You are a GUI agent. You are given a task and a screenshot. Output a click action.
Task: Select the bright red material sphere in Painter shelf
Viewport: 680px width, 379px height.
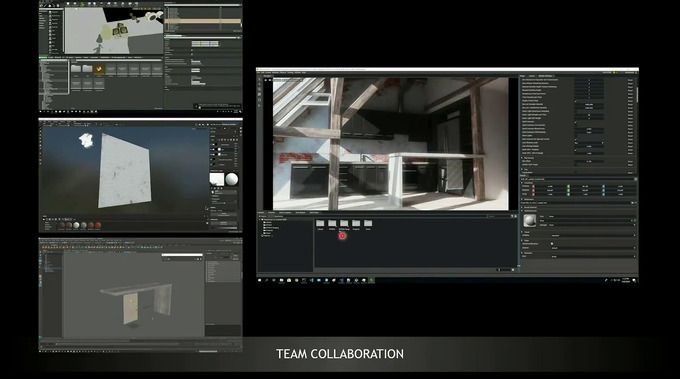[x=98, y=225]
